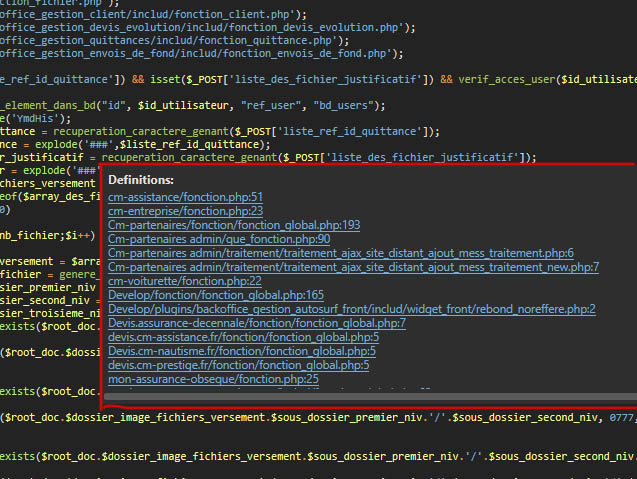Click '$liste_ref_id_quittance' variable in explode
Viewport: 637px width, 479px height.
click(189, 144)
